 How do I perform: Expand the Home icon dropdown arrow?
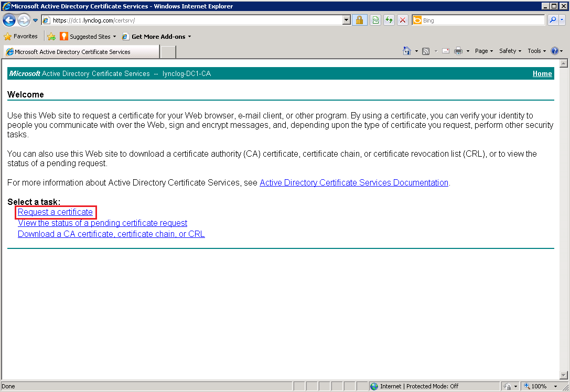tap(416, 51)
